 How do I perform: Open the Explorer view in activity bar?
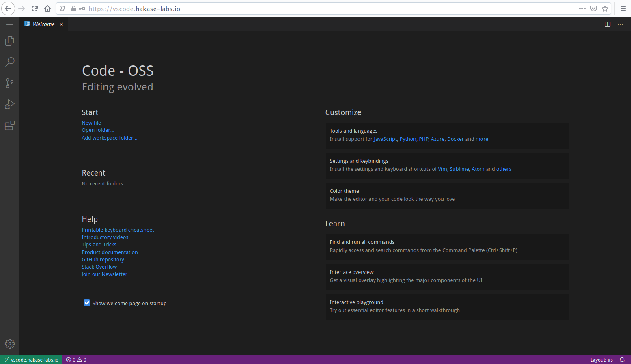tap(10, 41)
